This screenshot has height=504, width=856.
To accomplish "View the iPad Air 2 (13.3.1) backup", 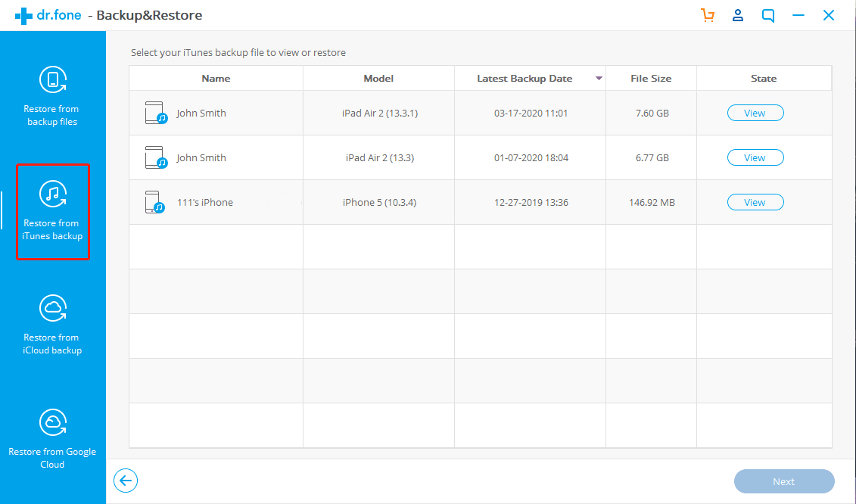I will [755, 114].
